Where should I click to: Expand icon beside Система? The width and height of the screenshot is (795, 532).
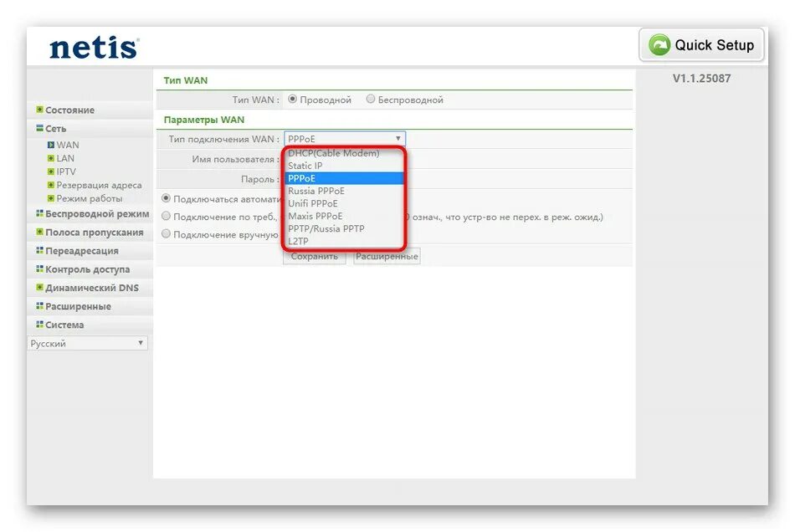39,325
